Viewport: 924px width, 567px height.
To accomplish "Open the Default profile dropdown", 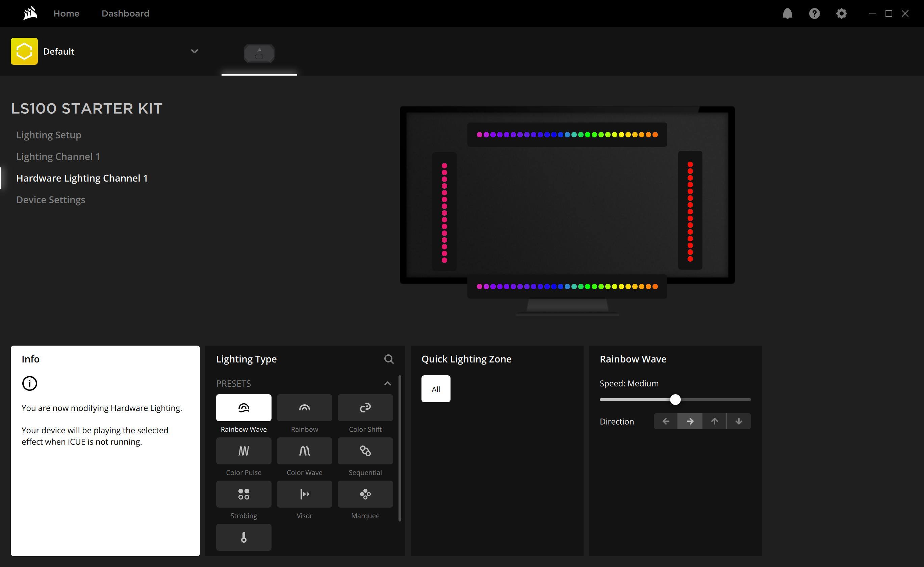I will (194, 51).
